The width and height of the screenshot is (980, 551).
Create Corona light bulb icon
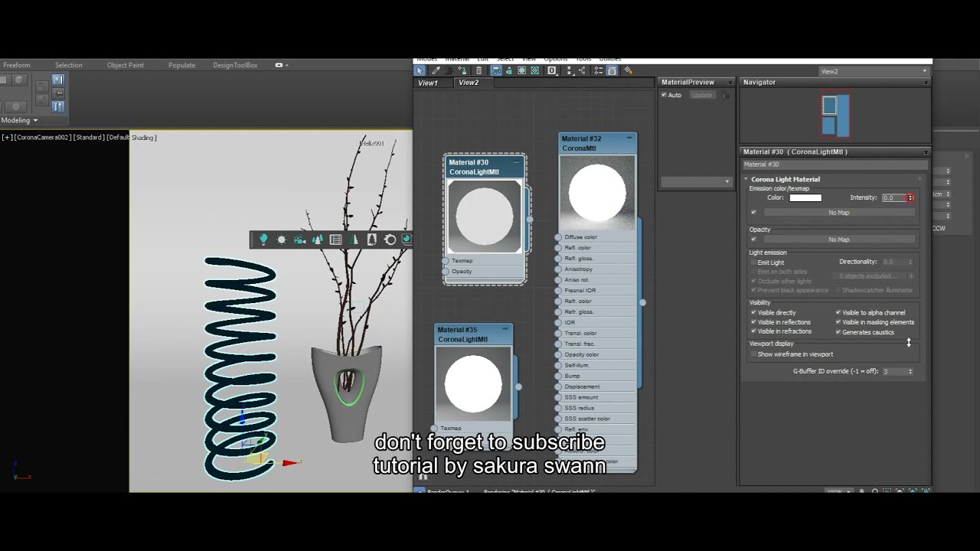click(x=263, y=240)
